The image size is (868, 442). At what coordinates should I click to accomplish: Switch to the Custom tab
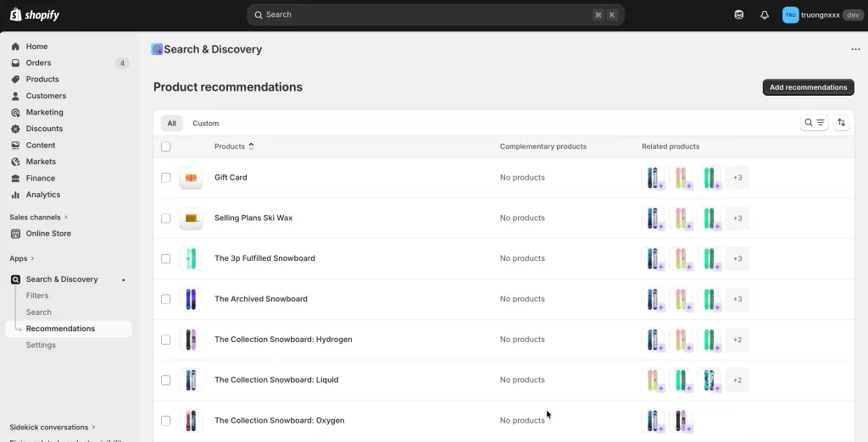[205, 124]
